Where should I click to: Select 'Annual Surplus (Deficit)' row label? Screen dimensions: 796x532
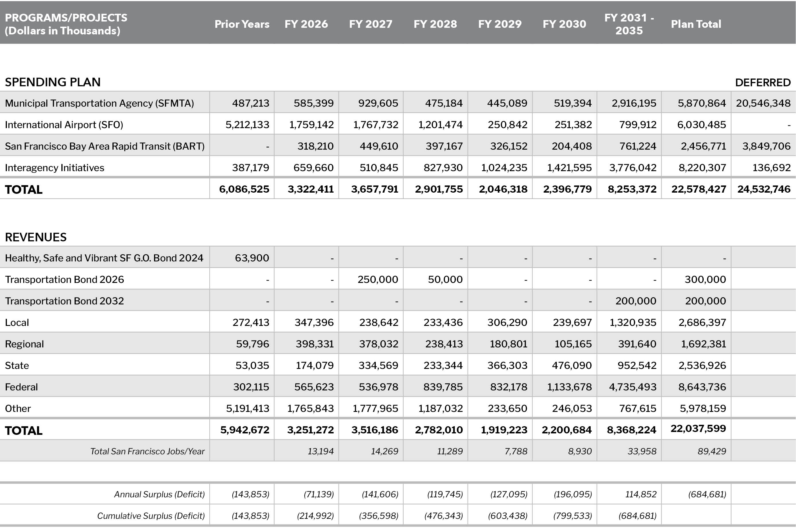click(x=159, y=494)
